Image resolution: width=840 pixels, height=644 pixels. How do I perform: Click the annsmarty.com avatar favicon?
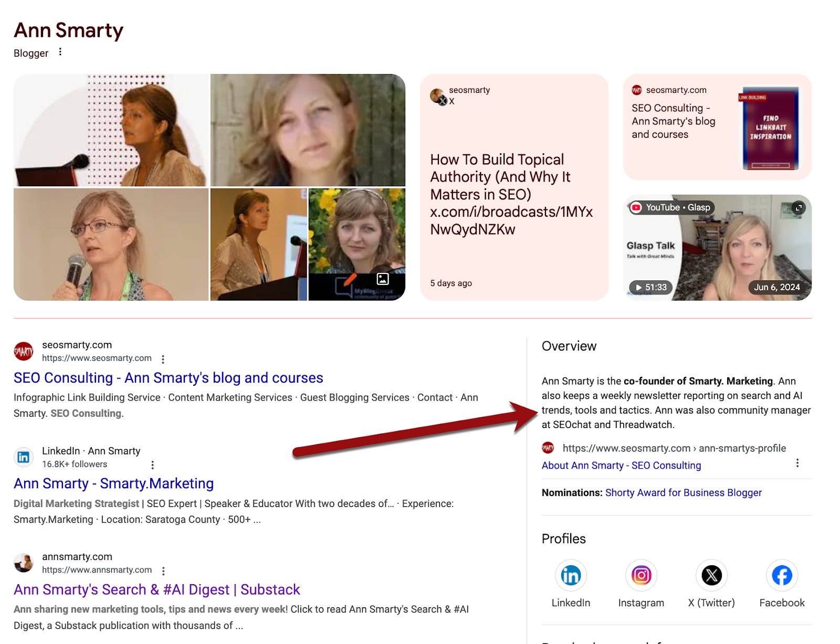(x=24, y=563)
